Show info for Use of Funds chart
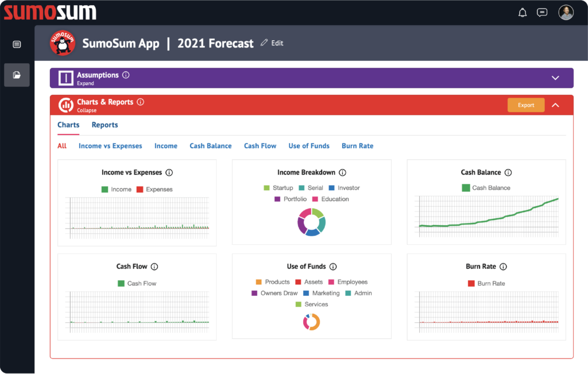The height and width of the screenshot is (374, 588). 333,267
